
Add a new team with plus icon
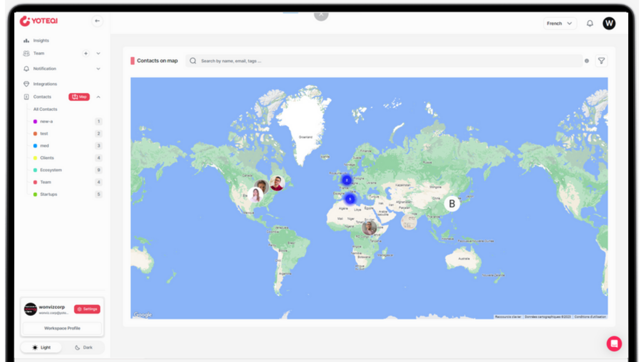point(86,53)
